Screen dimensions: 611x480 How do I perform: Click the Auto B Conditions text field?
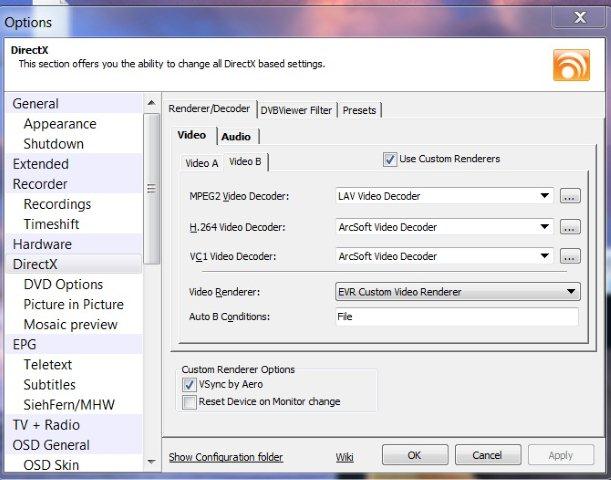[456, 317]
